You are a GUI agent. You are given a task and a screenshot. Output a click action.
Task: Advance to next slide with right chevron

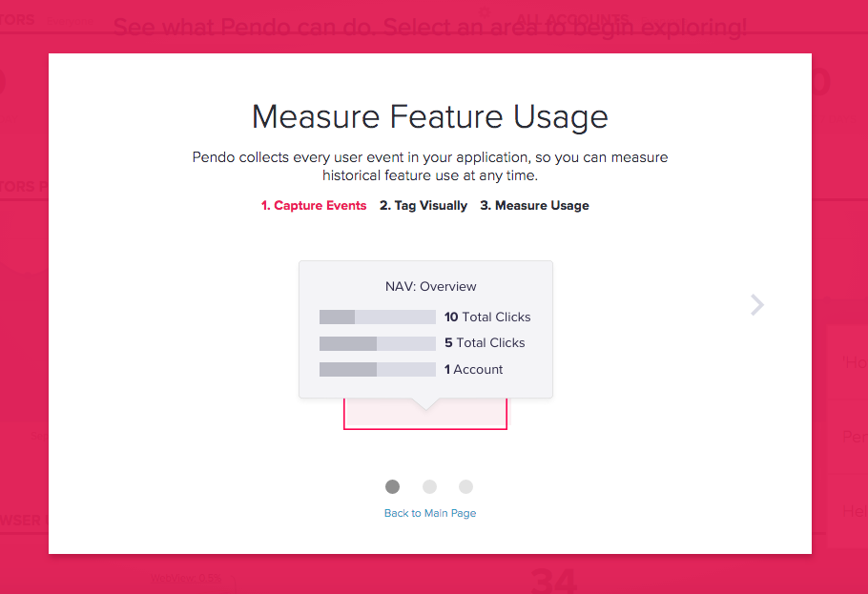click(757, 305)
